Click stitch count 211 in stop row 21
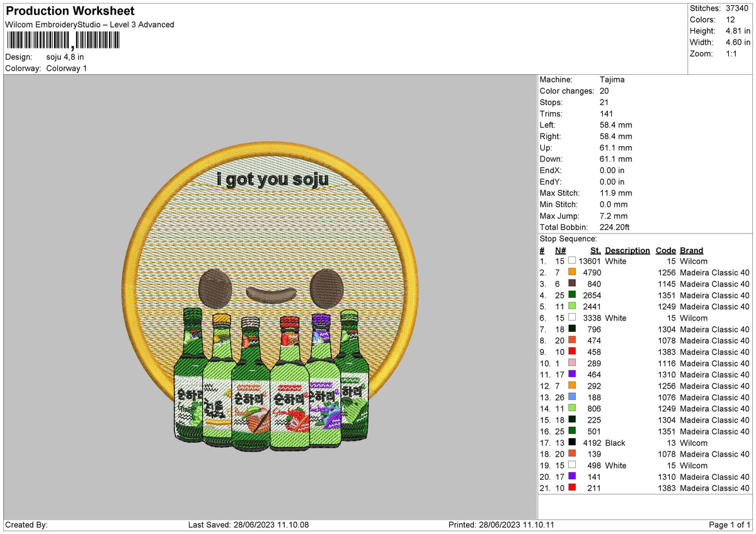The image size is (756, 534). [x=595, y=488]
